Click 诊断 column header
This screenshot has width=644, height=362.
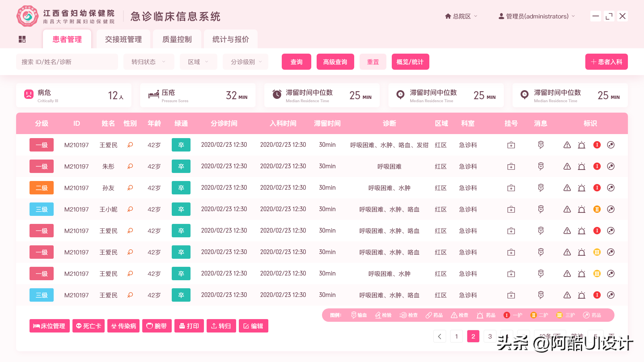pos(389,123)
